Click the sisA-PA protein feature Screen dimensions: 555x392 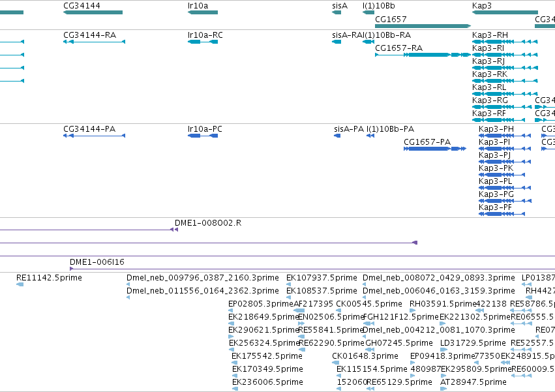pyautogui.click(x=337, y=136)
